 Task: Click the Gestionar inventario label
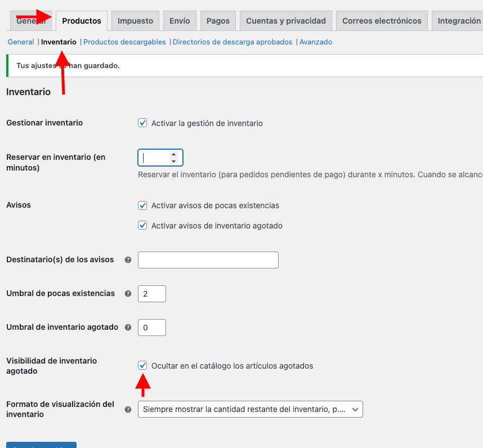point(44,123)
